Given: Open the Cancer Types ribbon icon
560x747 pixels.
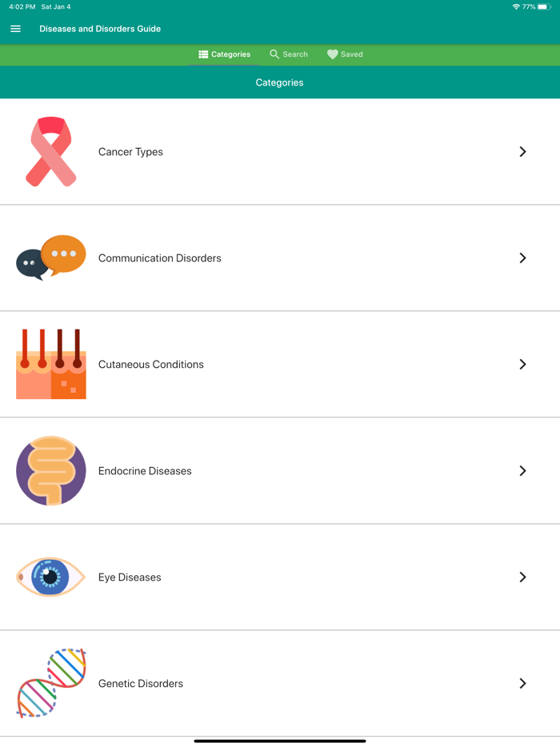Looking at the screenshot, I should (50, 151).
